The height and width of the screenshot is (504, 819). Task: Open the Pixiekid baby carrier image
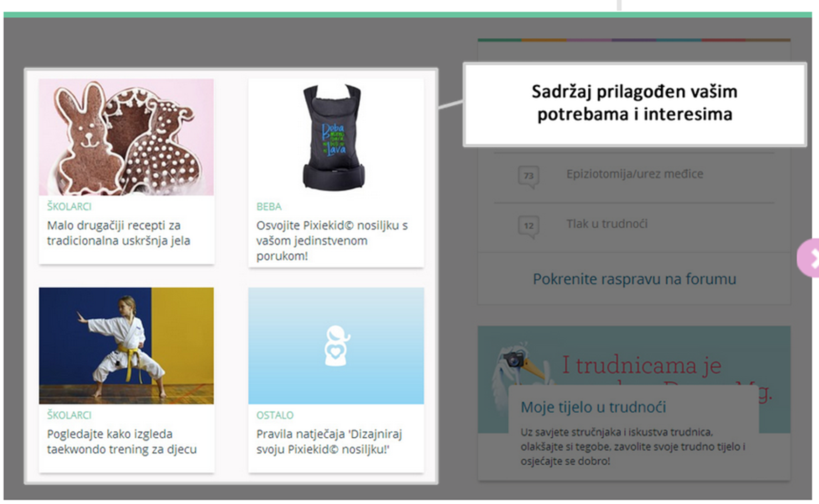335,137
